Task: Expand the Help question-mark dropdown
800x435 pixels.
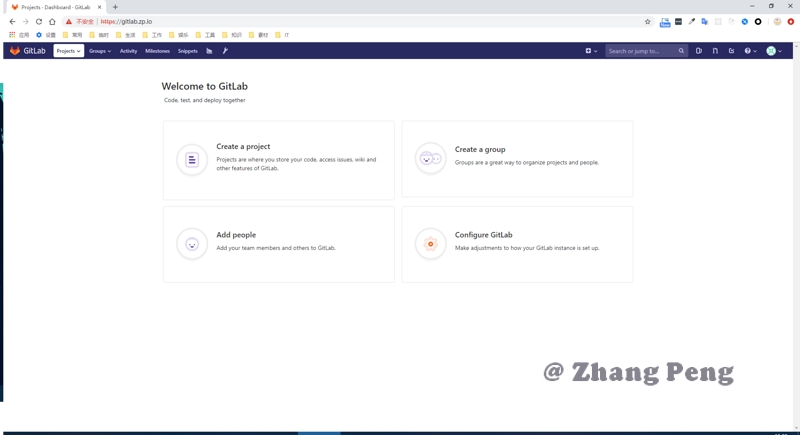Action: coord(750,51)
